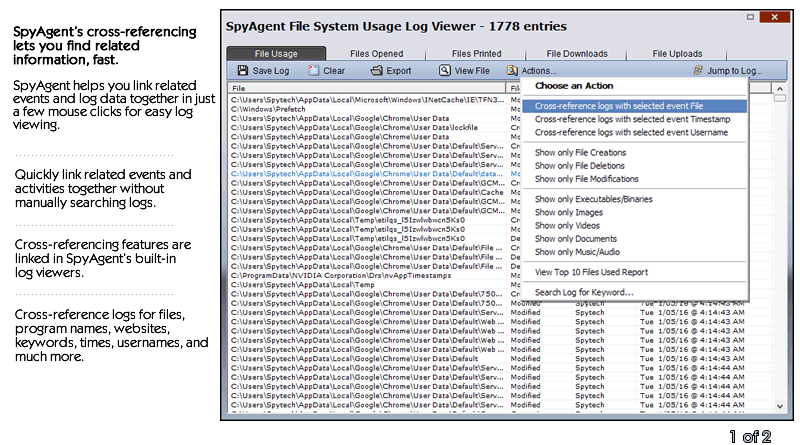
Task: Select Show only File Deletions
Action: (580, 165)
